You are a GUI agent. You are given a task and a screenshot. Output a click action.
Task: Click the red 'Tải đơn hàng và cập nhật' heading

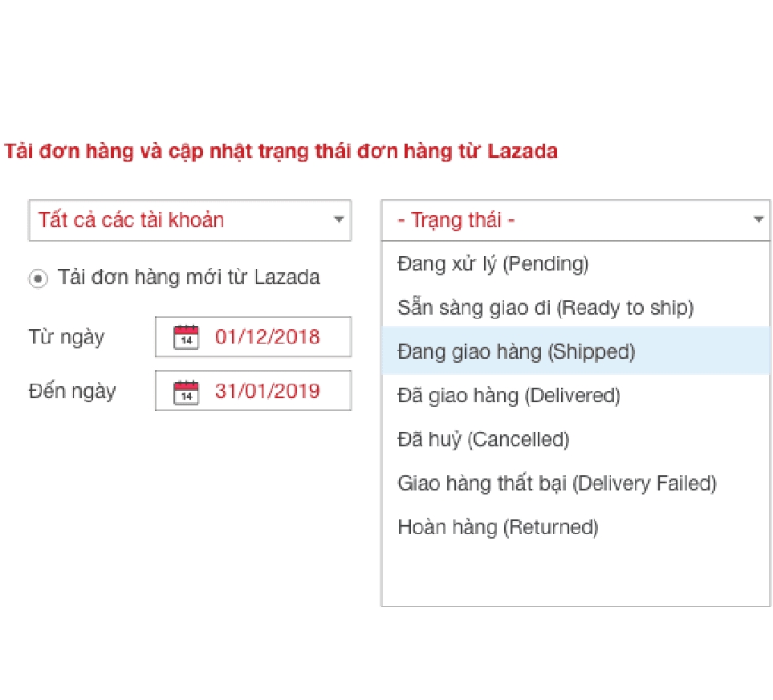point(281,151)
